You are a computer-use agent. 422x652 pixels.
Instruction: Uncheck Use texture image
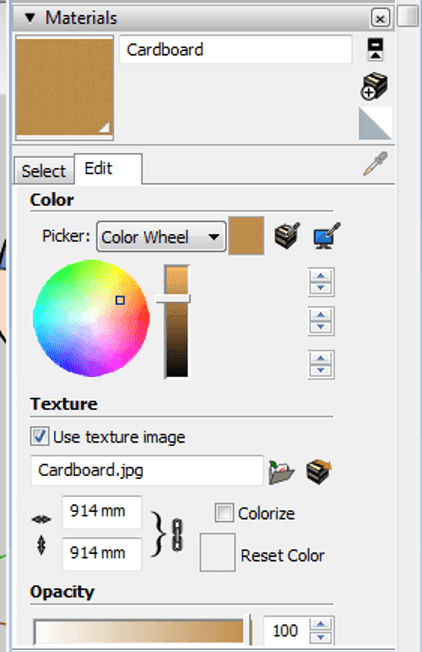[x=39, y=436]
